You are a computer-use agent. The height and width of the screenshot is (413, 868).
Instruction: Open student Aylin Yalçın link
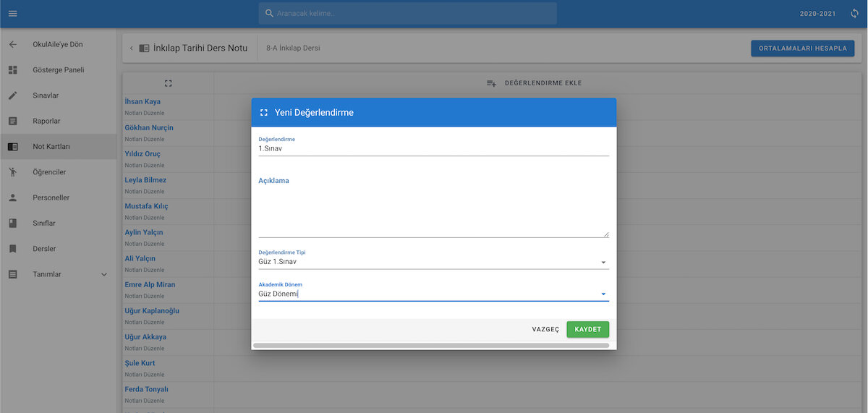[144, 232]
